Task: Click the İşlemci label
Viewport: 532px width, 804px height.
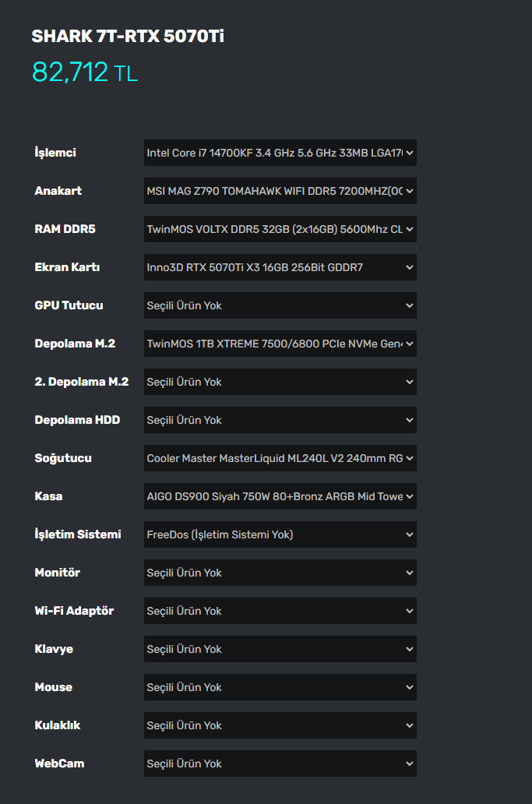Action: 55,152
